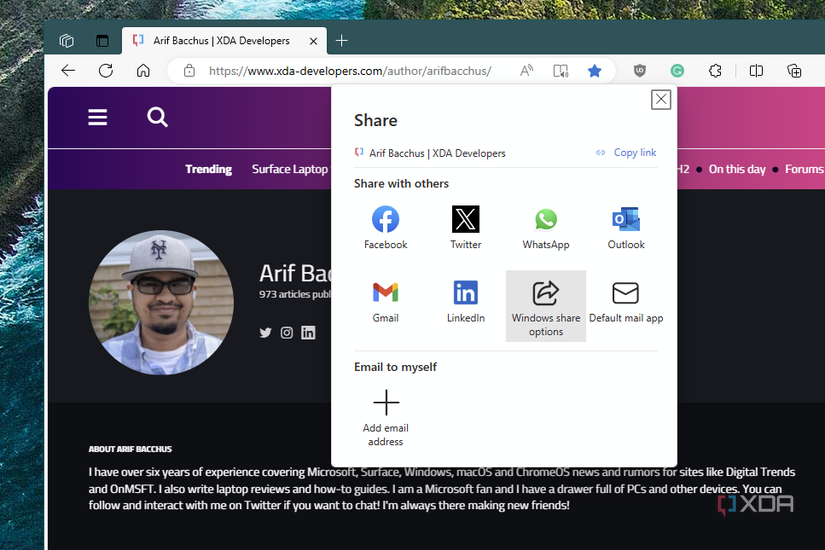The height and width of the screenshot is (550, 825).
Task: Open Forums link
Action: click(x=804, y=169)
